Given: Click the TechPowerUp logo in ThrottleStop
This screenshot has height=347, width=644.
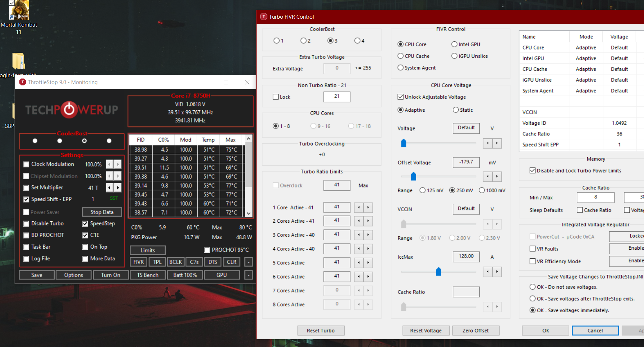Looking at the screenshot, I should 72,110.
